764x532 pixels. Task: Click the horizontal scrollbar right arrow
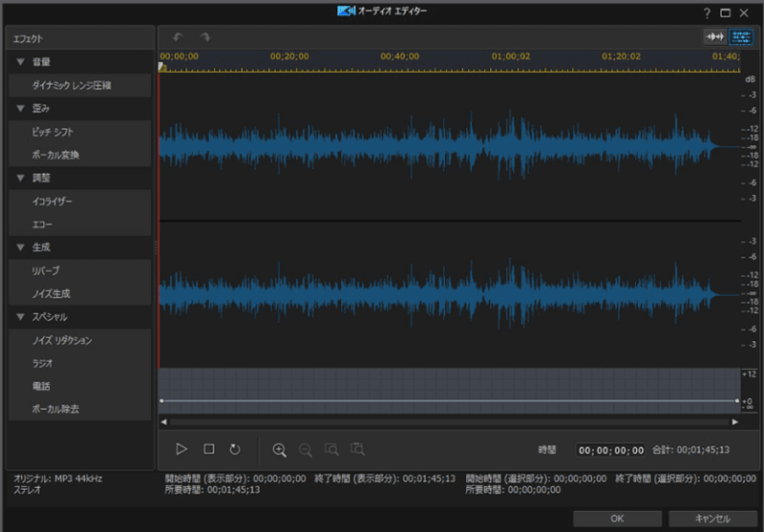click(734, 421)
